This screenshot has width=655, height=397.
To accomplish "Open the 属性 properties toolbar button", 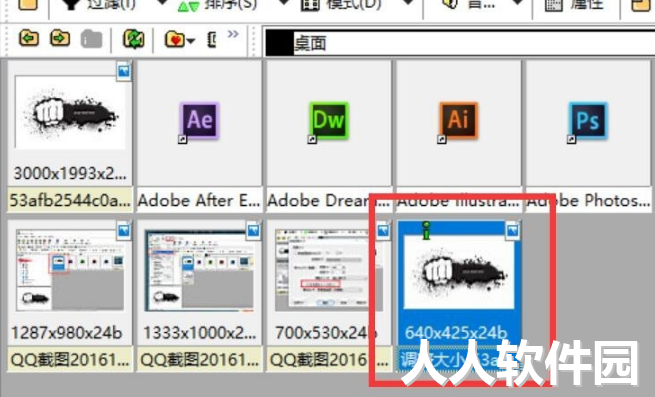I will coord(575,5).
